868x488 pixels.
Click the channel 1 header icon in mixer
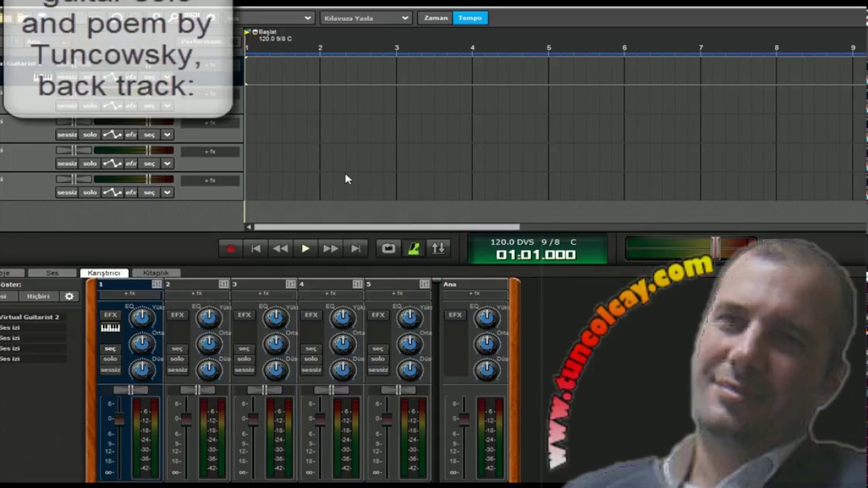(157, 284)
